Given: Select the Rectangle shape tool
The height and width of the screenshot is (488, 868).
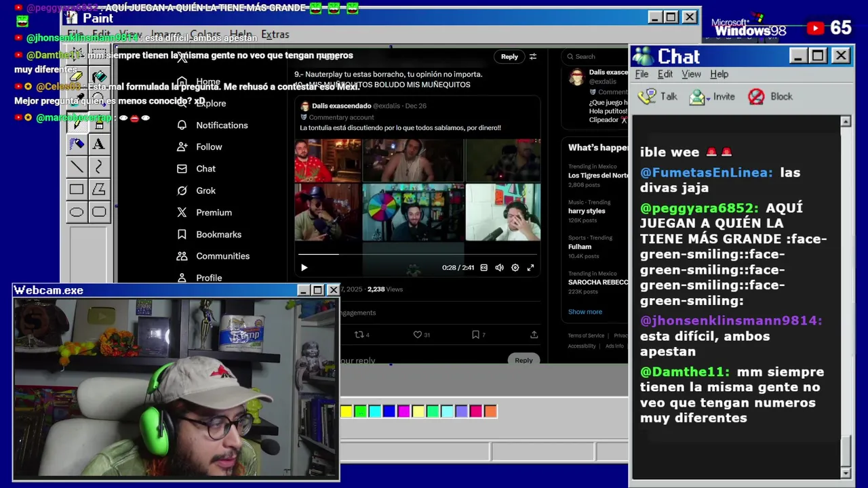Looking at the screenshot, I should click(77, 190).
